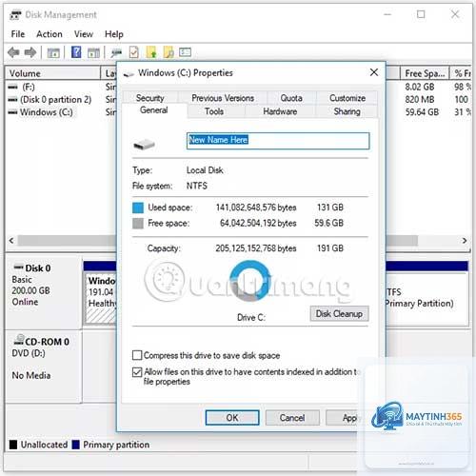Click the horizontal scrollbar left arrow
Screen dimensions: 476x476
click(x=11, y=240)
